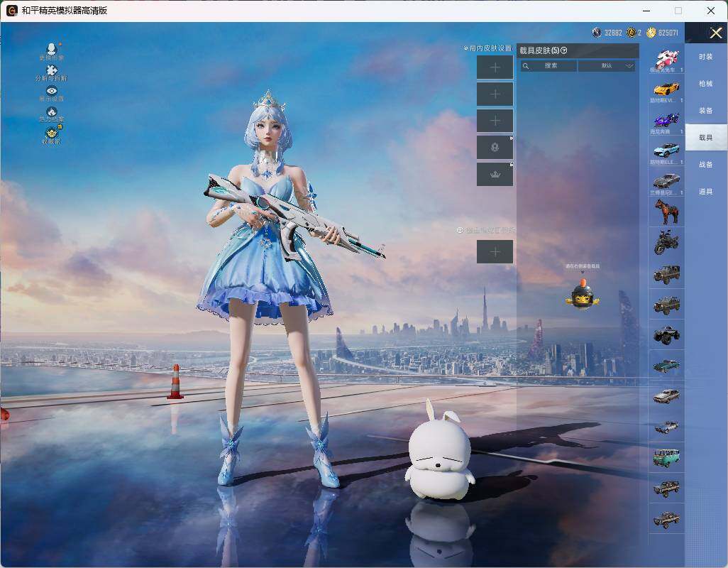
Task: Open the 收藏家 collector badge icon
Action: tap(52, 135)
